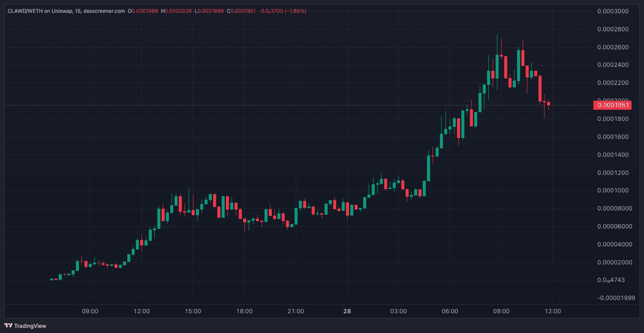Screen dimensions: 644x333
Task: Select the 28 date marker on time axis
Action: [346, 311]
